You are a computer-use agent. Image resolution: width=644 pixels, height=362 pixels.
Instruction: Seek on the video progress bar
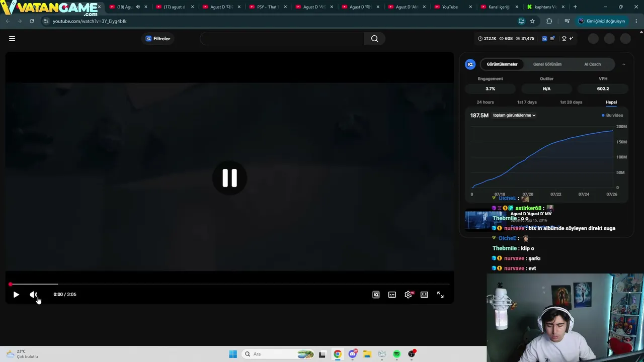[x=229, y=285]
